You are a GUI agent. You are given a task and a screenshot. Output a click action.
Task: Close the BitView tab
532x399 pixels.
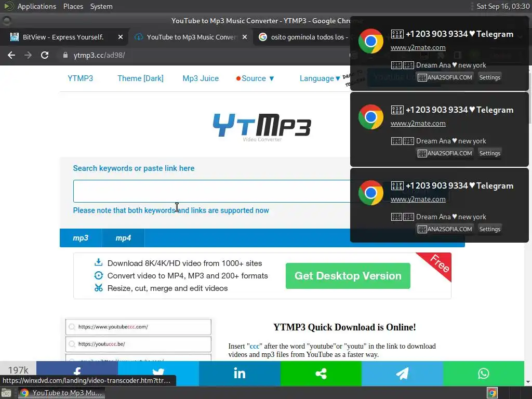tap(120, 37)
